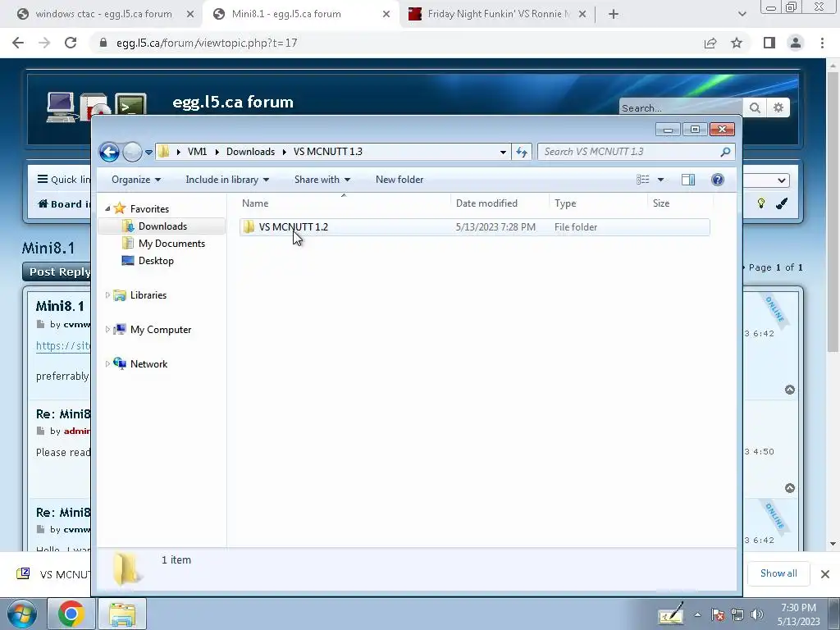The height and width of the screenshot is (630, 840).
Task: Create a New folder
Action: [399, 180]
